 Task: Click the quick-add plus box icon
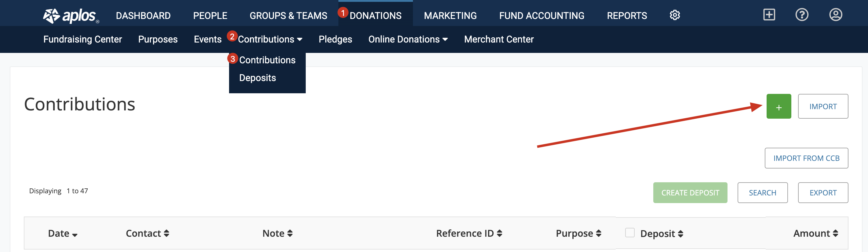coord(769,15)
